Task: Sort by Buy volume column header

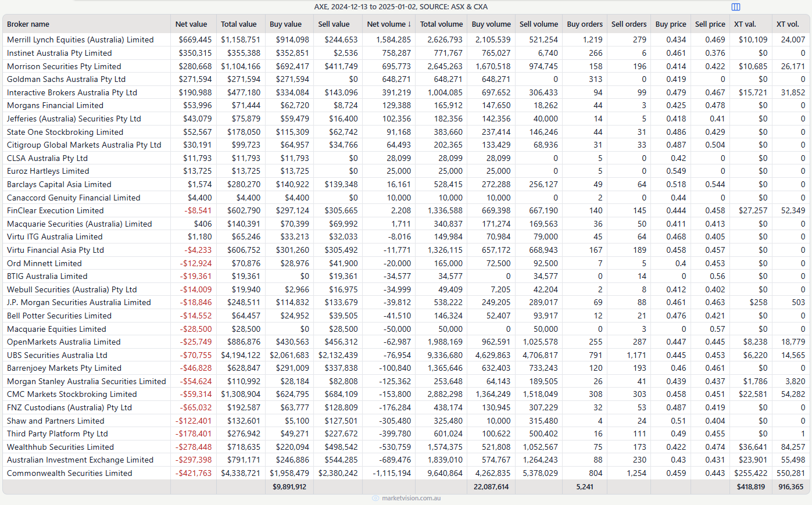Action: [x=491, y=24]
